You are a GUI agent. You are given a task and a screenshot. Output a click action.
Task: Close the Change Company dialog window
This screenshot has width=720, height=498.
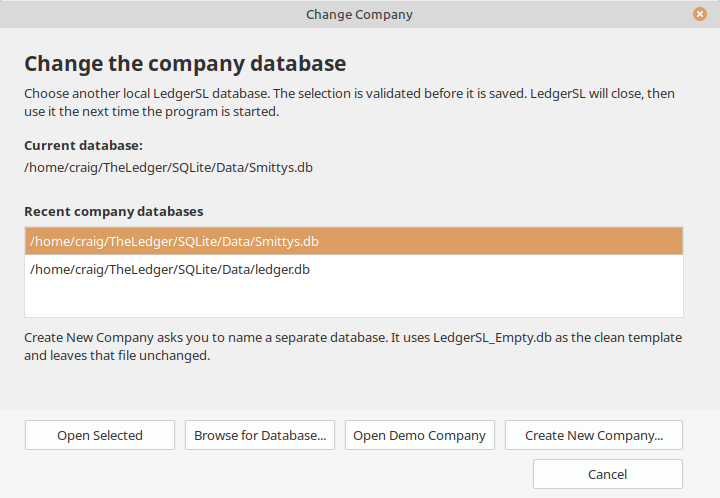click(699, 14)
